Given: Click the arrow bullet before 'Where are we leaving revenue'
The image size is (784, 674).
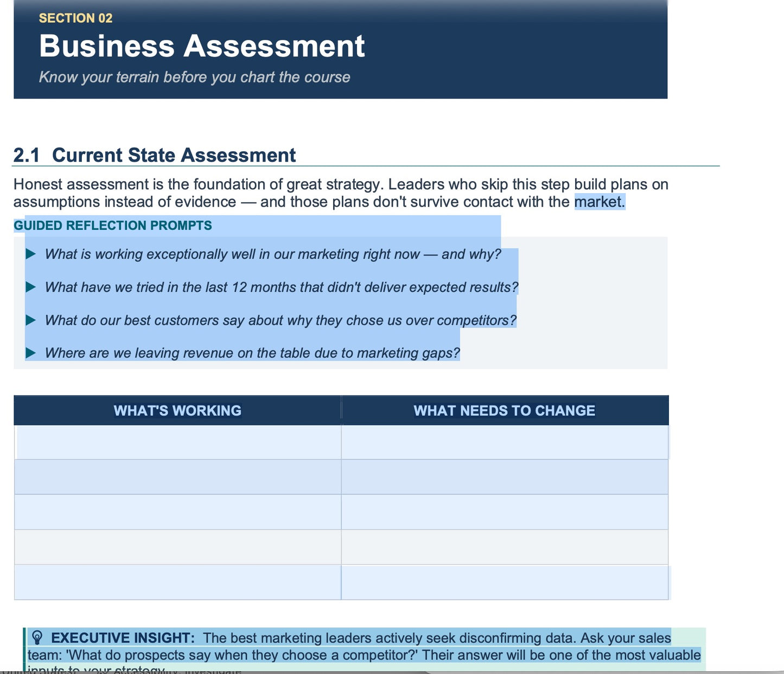Looking at the screenshot, I should 31,353.
